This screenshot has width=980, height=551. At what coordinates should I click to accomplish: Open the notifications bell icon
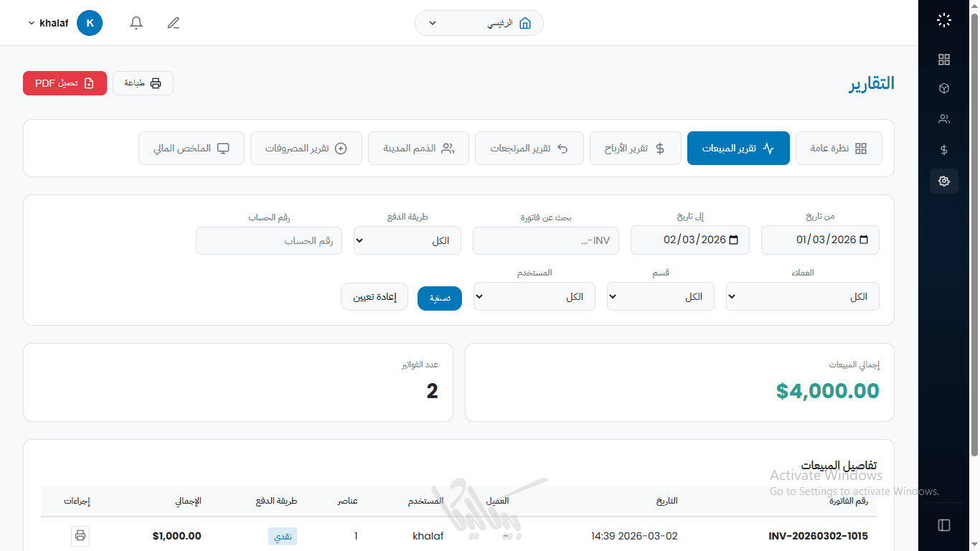pyautogui.click(x=136, y=23)
